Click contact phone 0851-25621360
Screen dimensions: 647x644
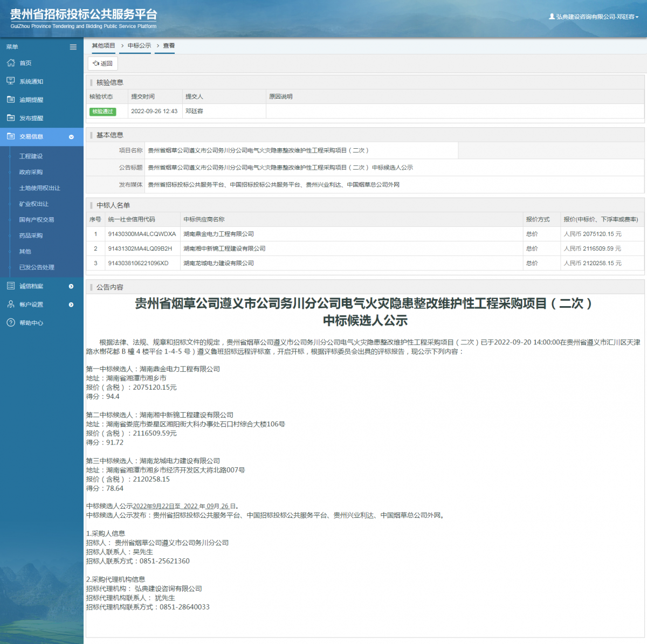coord(164,562)
